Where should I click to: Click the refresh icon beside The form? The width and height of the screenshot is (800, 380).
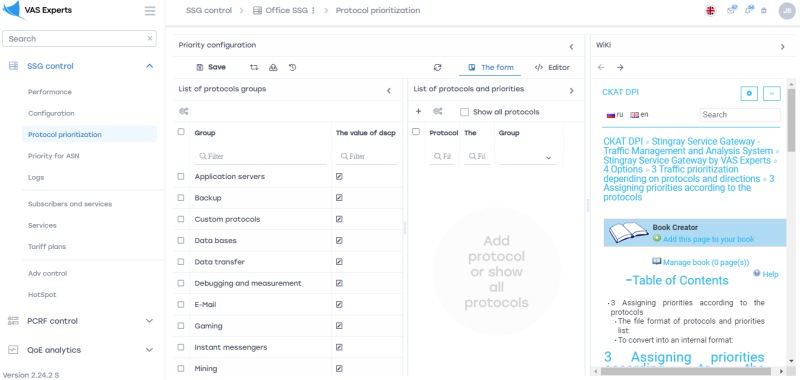click(437, 67)
